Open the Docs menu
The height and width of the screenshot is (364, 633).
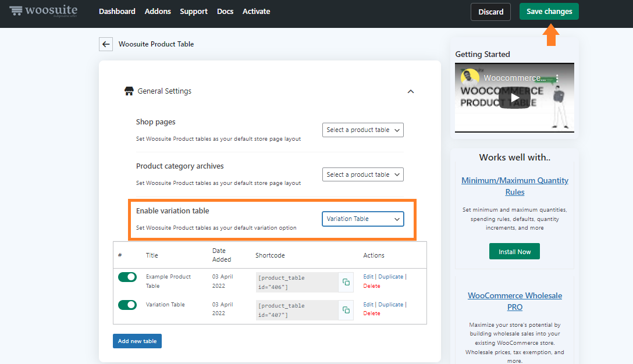225,11
